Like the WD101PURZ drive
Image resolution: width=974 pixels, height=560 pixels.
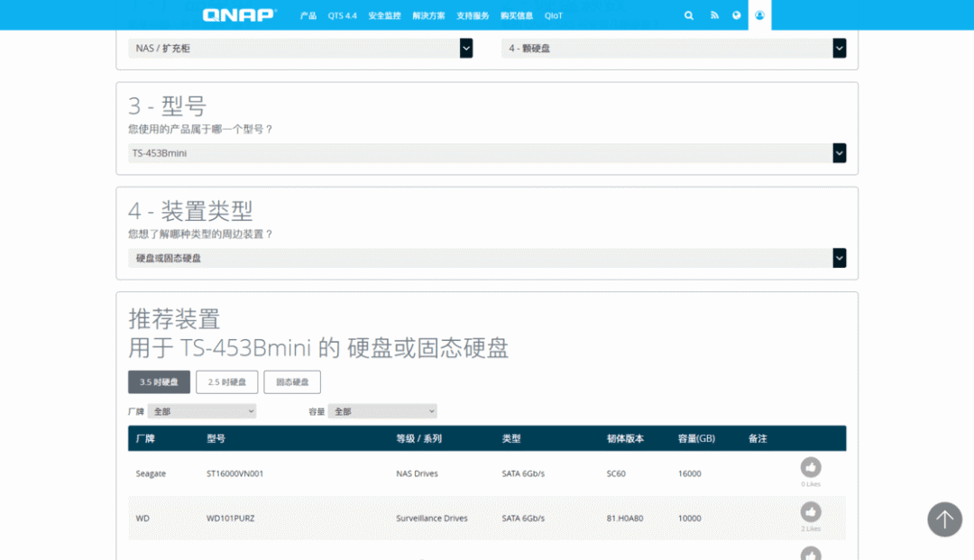point(811,512)
